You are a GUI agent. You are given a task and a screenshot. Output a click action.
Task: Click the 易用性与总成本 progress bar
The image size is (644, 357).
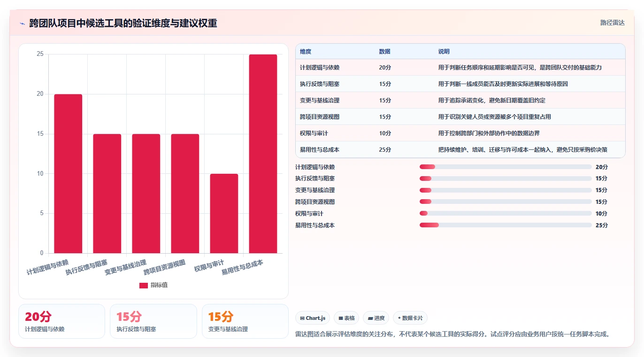coord(506,225)
